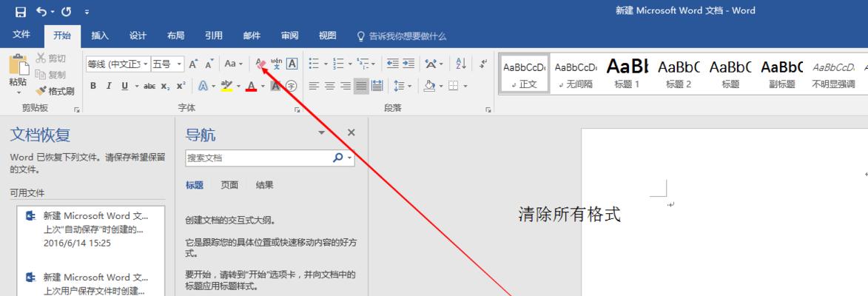The height and width of the screenshot is (296, 868).
Task: Click the Save icon in quick access toolbar
Action: (21, 11)
